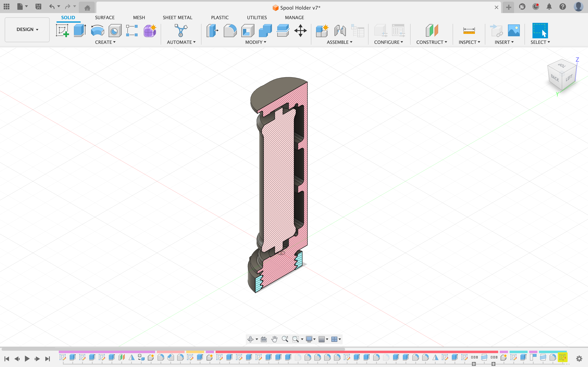Screen dimensions: 588x367
Task: Open timeline settings gear
Action: [x=579, y=358]
